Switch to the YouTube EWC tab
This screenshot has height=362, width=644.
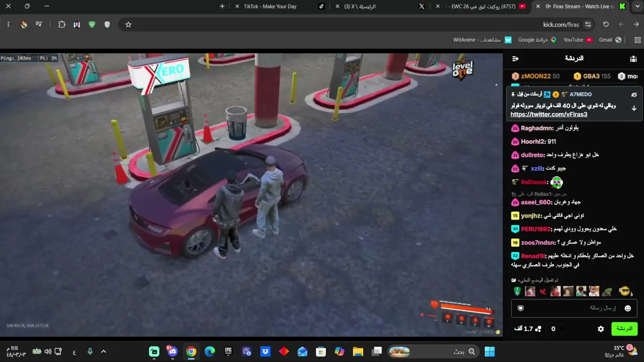pyautogui.click(x=482, y=7)
